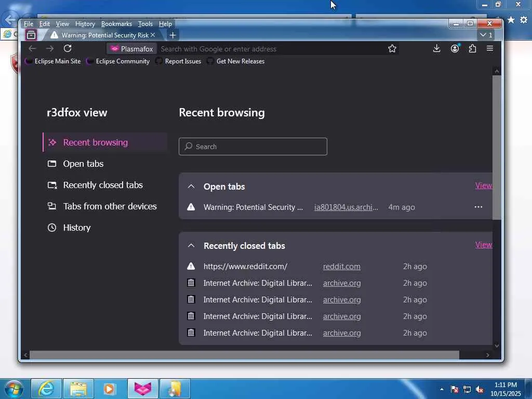Open the network tray icon
Viewport: 532px width, 399px height.
coord(467,390)
